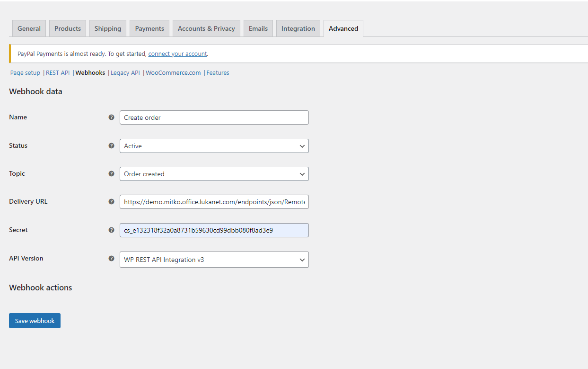Viewport: 588px width, 369px height.
Task: Click the help icon next to Topic
Action: pyautogui.click(x=111, y=173)
